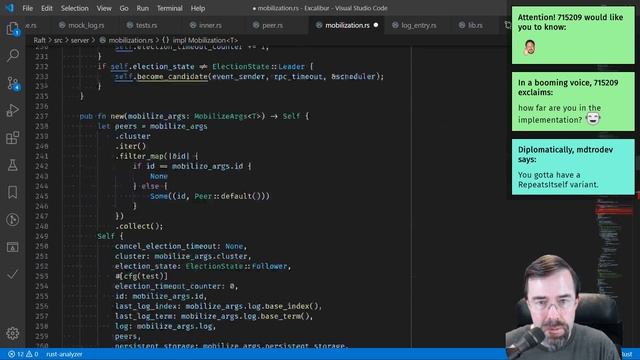
Task: Click 'Peer::default()' on line 245
Action: (x=229, y=196)
